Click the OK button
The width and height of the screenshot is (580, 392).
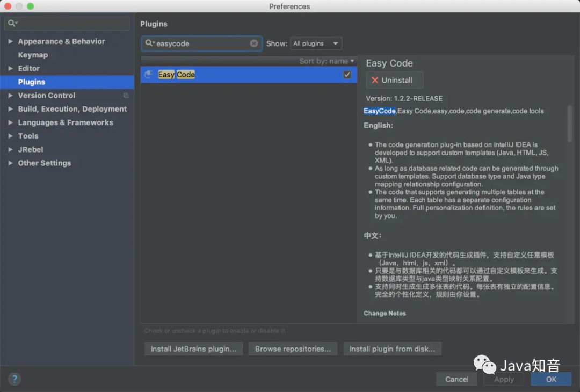(551, 379)
